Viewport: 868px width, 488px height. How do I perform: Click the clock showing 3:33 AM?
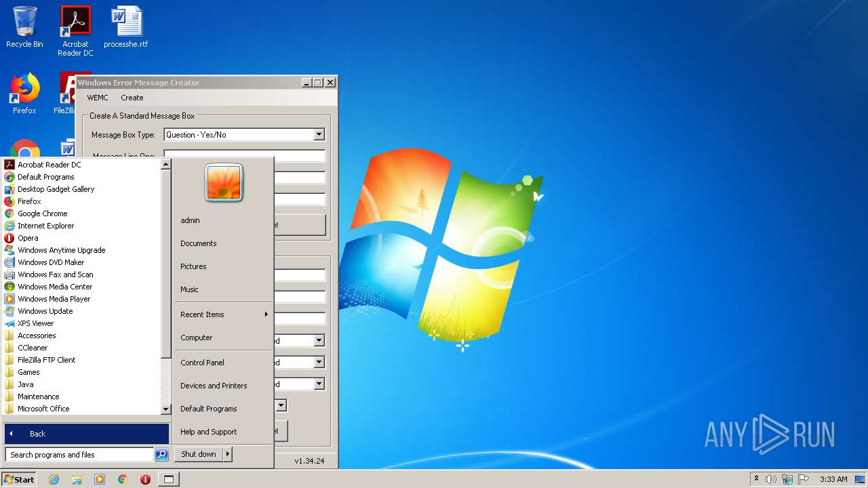tap(833, 479)
